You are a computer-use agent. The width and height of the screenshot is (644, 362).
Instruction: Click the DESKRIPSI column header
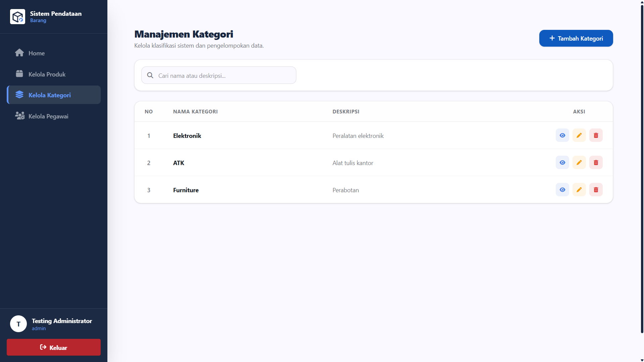[346, 111]
